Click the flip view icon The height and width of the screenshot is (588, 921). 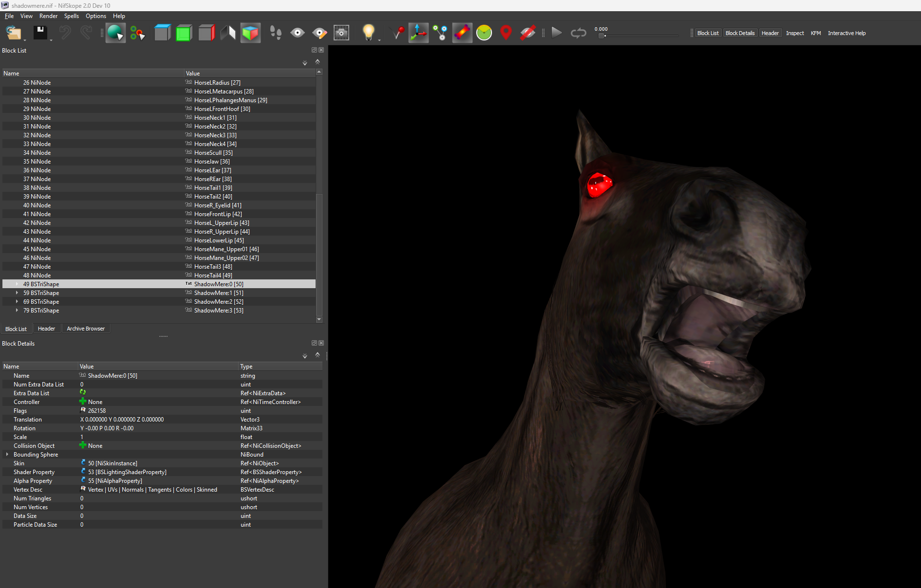click(228, 33)
